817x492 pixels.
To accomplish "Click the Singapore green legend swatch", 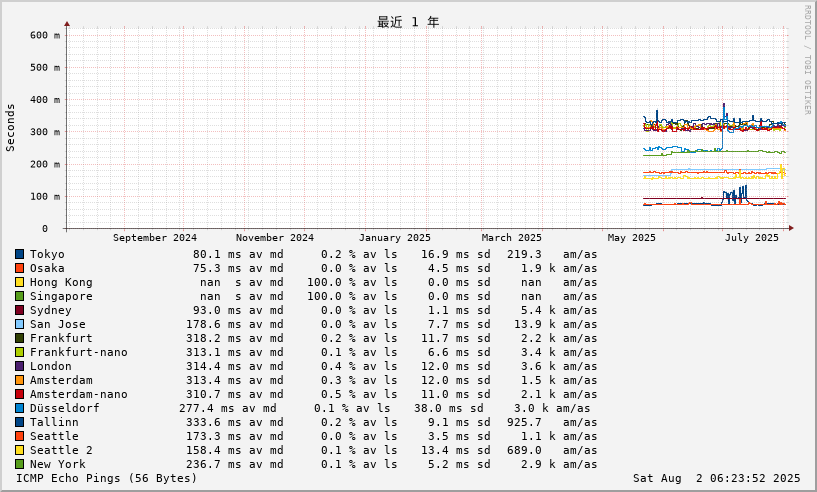I will [19, 297].
